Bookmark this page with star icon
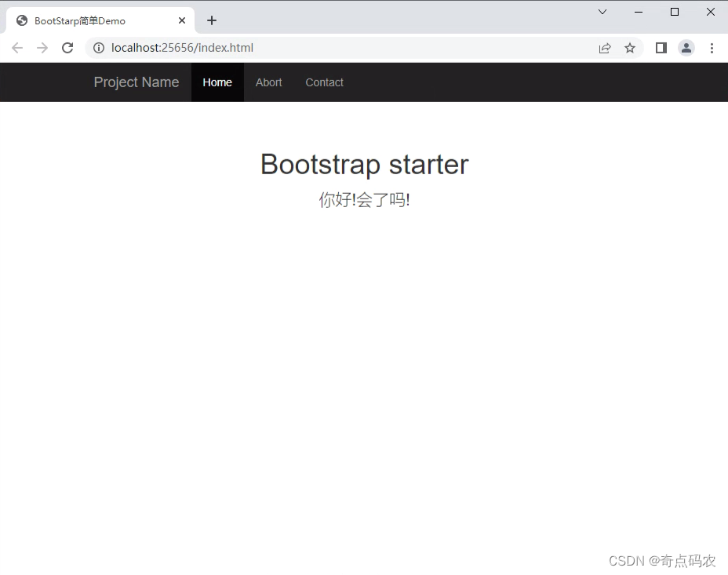Screen dimensions: 728x575 coord(630,48)
